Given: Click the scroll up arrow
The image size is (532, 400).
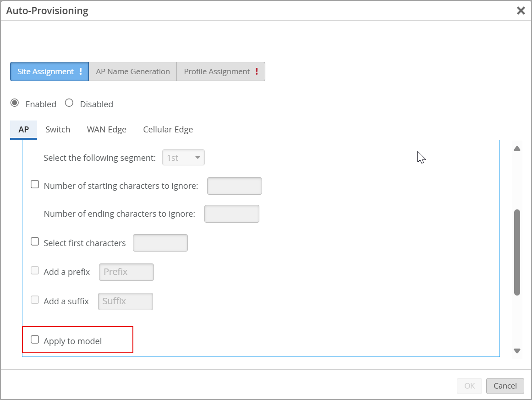Looking at the screenshot, I should pos(517,148).
